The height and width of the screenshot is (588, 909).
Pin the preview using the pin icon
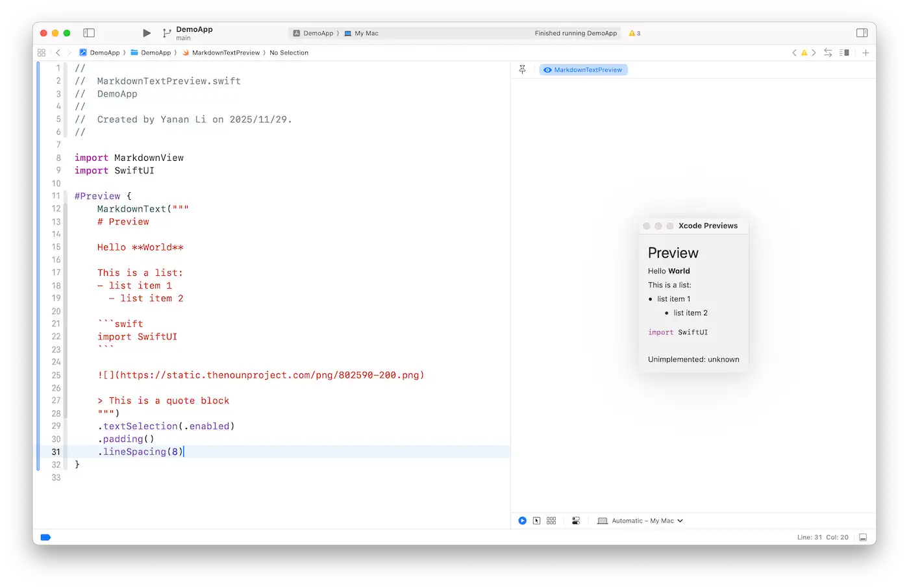pos(522,69)
